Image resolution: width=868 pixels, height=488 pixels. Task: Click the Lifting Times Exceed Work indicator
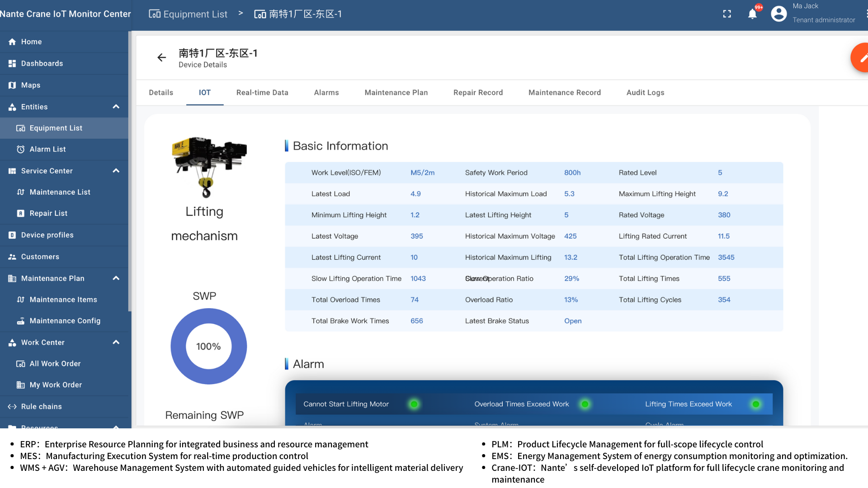point(755,404)
